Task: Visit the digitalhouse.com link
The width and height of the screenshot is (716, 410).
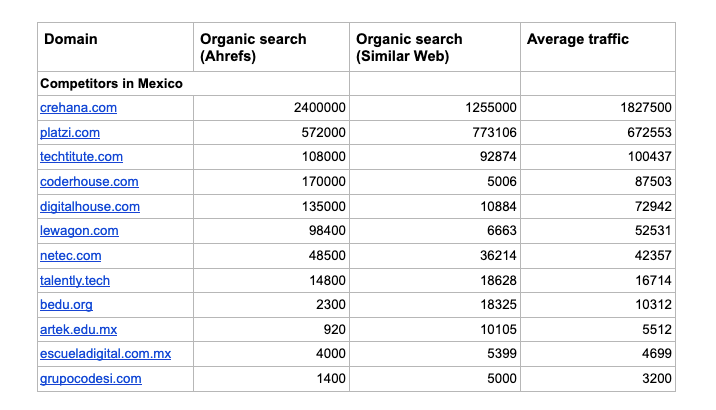Action: click(90, 206)
